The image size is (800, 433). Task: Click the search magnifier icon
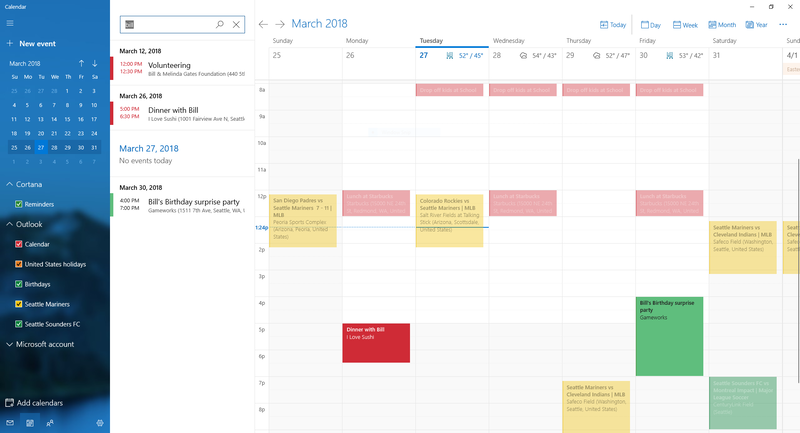[220, 24]
